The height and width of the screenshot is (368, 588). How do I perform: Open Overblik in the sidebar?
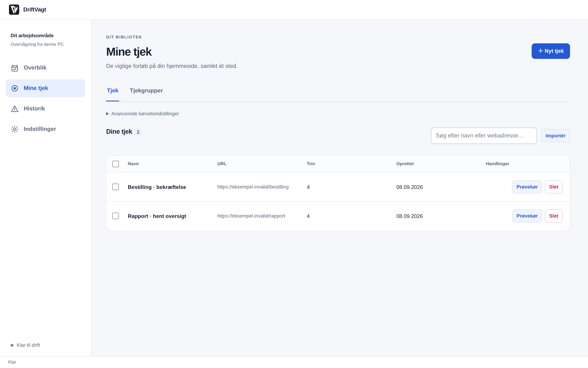tap(46, 68)
